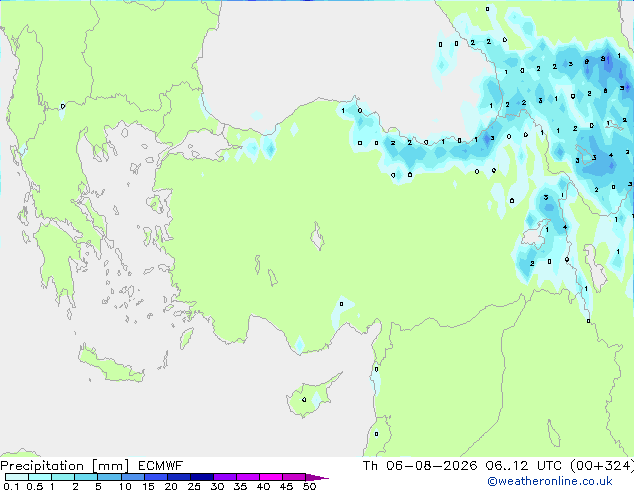Select the Precipitation [mm] title text
The height and width of the screenshot is (490, 634).
64,466
